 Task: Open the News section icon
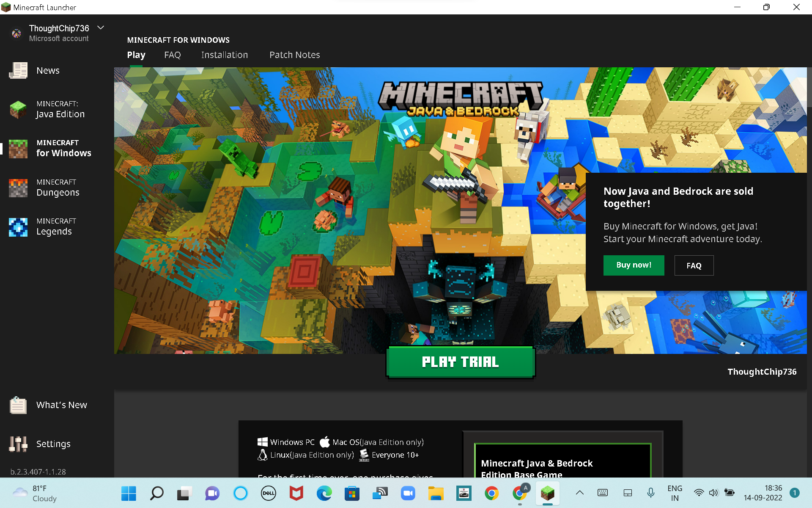click(18, 71)
